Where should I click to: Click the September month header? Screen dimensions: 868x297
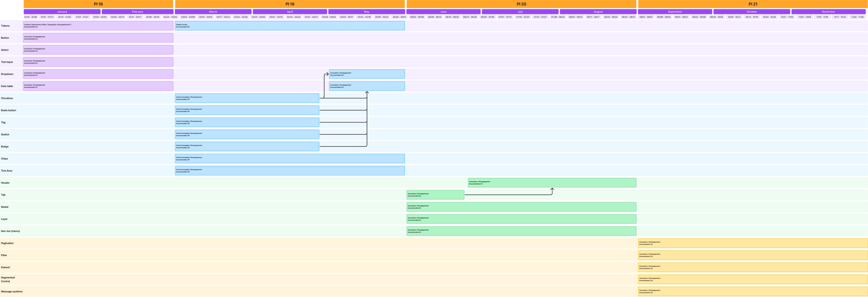pos(675,12)
